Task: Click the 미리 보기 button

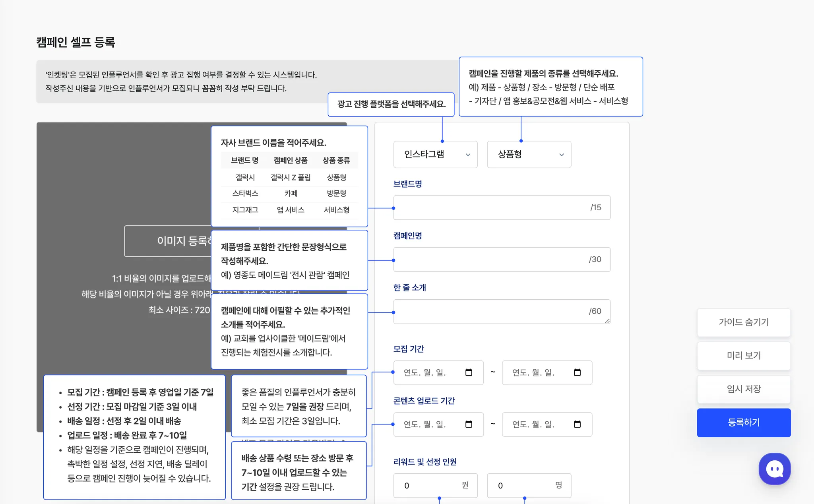Action: (743, 356)
